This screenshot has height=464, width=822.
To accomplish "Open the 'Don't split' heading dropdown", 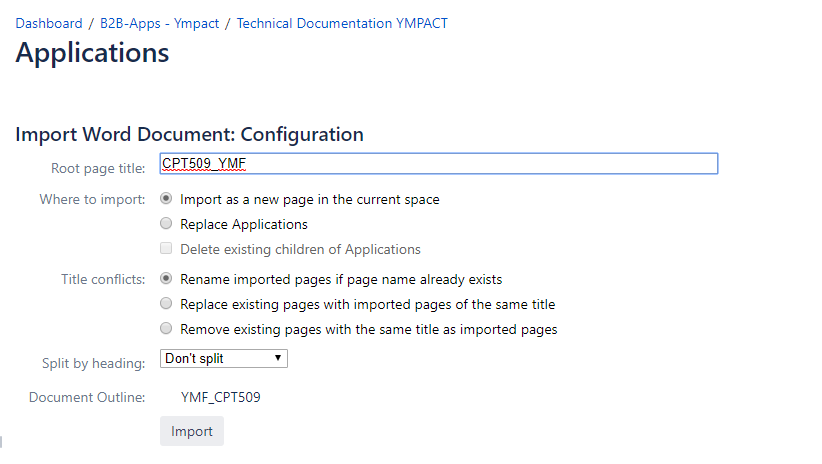I will point(224,359).
